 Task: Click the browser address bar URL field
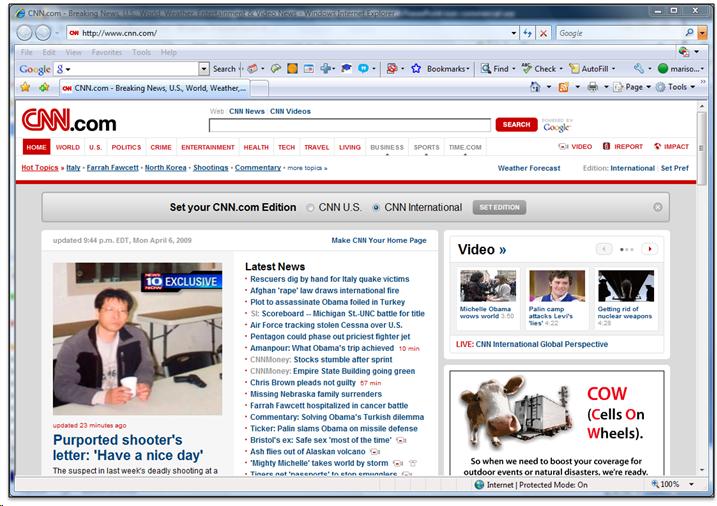coord(288,33)
